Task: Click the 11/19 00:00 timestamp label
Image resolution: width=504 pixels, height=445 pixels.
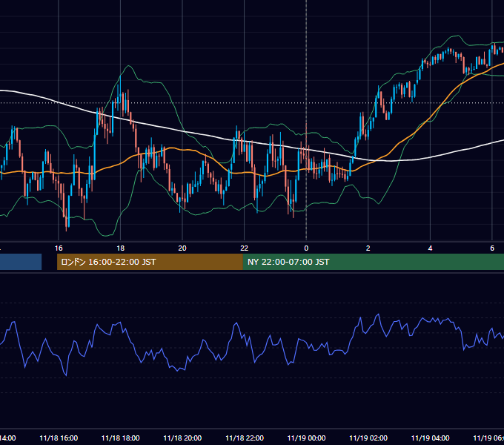Action: click(x=306, y=438)
